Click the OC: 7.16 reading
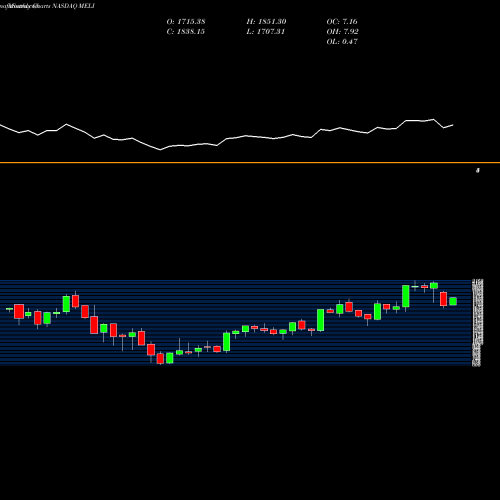500x500 pixels. [342, 22]
